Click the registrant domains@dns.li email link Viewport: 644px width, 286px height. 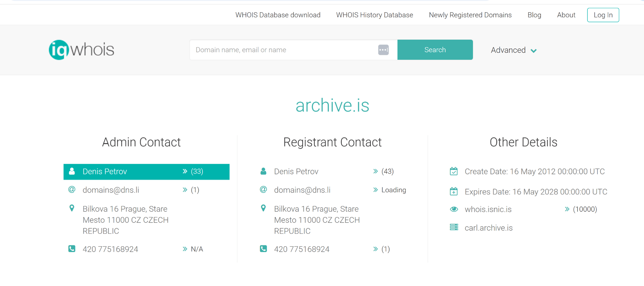pos(302,190)
